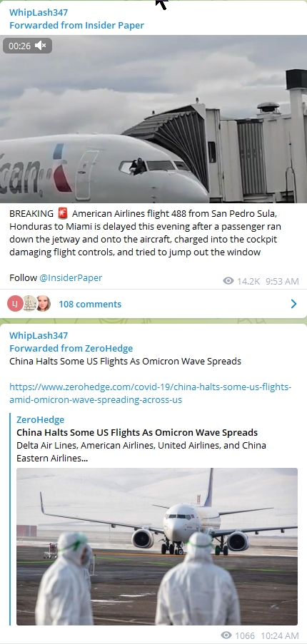
Task: Click the 00:26 video duration badge
Action: pyautogui.click(x=20, y=46)
